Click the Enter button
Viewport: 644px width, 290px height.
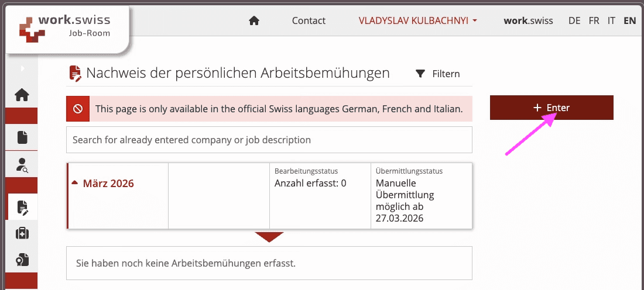click(x=551, y=108)
